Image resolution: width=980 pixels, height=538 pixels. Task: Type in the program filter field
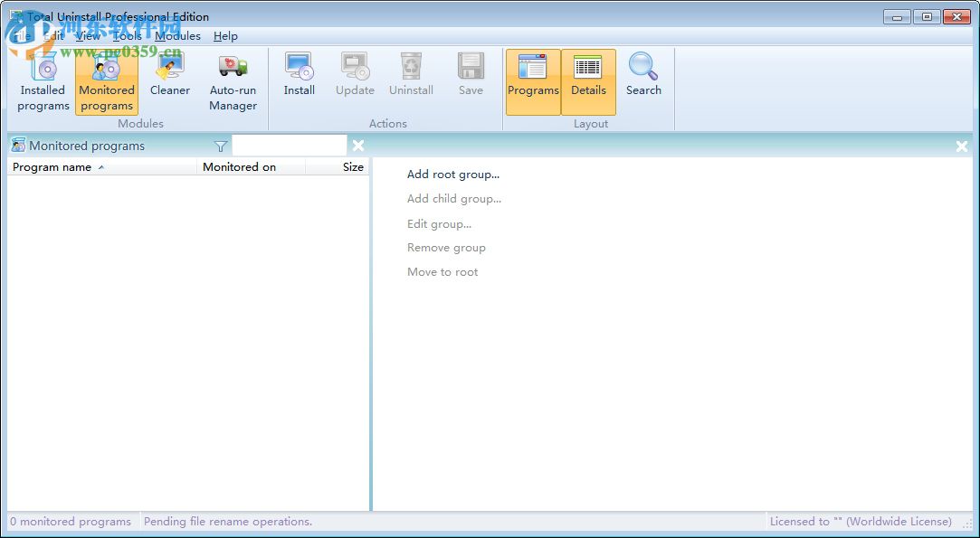coord(289,146)
